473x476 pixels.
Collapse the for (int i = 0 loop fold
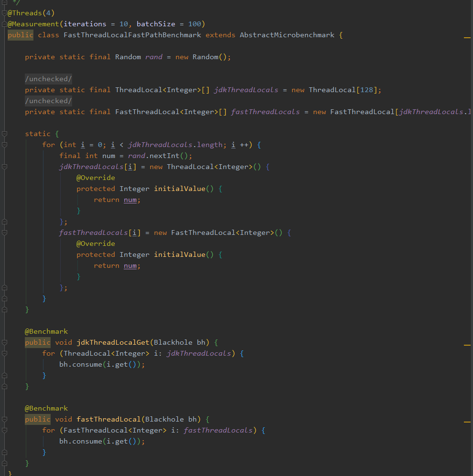coord(4,145)
